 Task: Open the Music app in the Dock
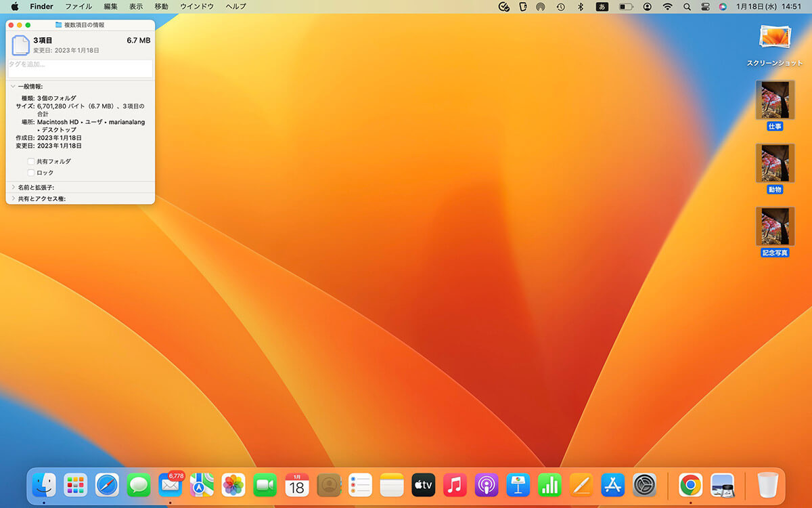(x=455, y=485)
